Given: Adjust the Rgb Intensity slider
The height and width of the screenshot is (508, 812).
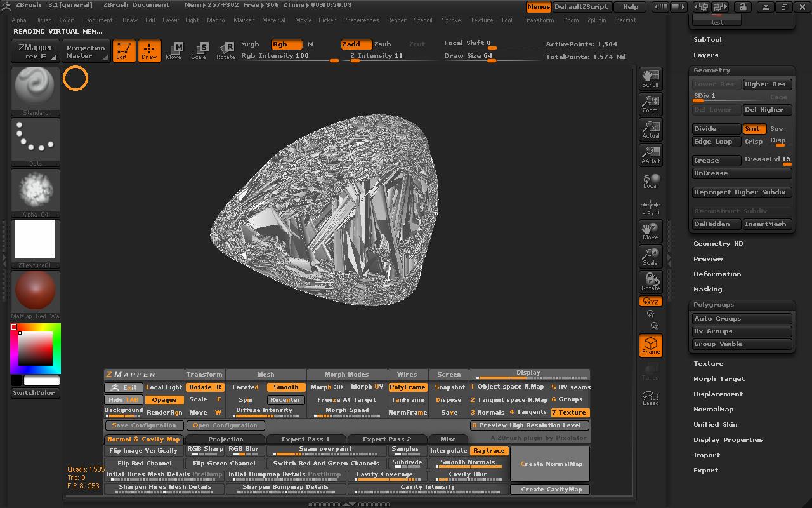Looking at the screenshot, I should point(289,57).
